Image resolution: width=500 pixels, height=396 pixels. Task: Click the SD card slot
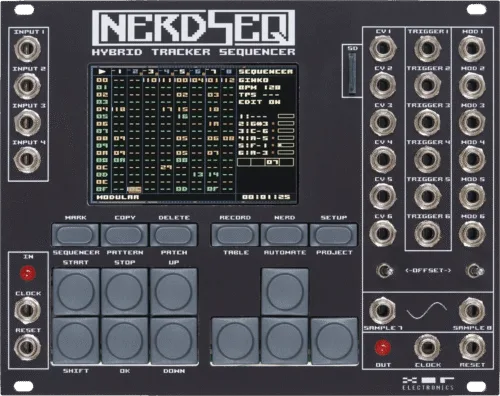pyautogui.click(x=352, y=74)
